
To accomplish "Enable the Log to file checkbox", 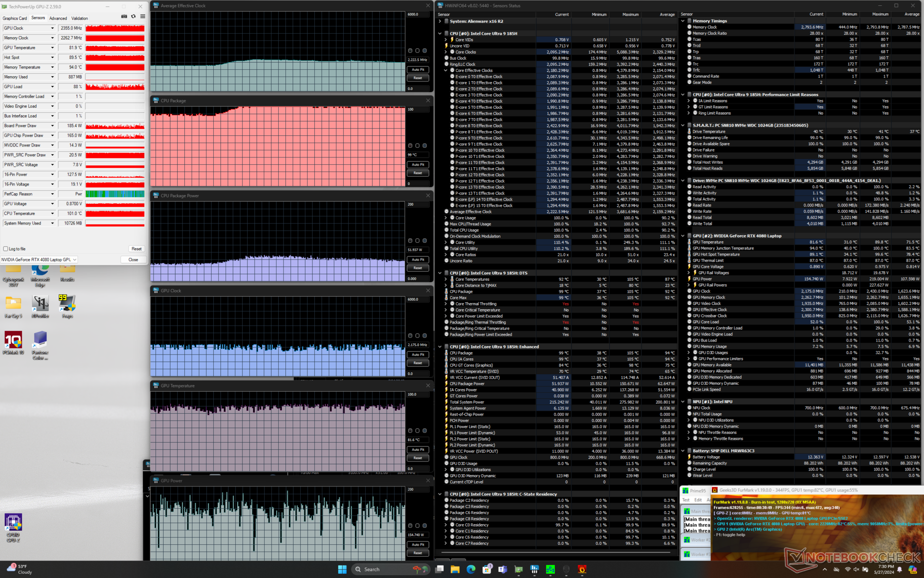I will [x=6, y=249].
